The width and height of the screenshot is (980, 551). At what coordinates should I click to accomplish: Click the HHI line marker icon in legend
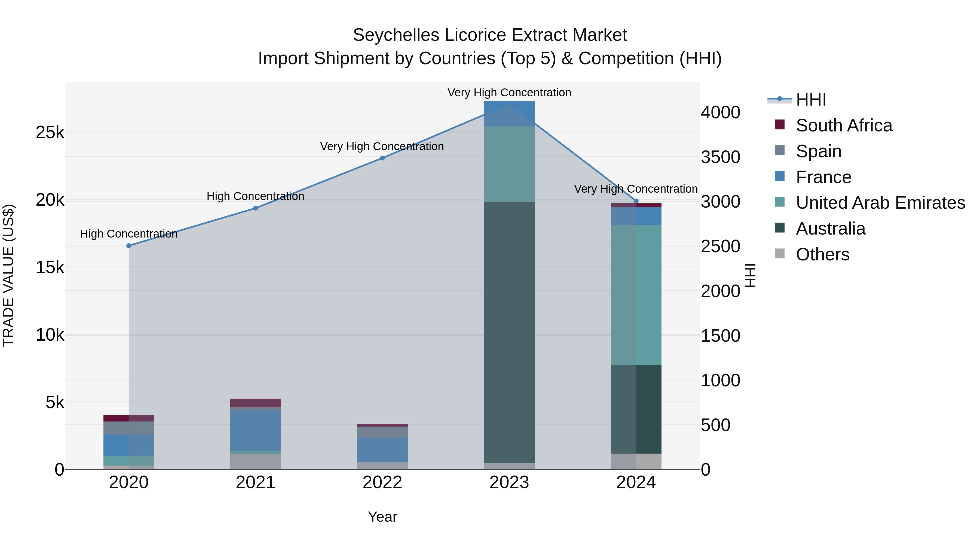pos(780,99)
